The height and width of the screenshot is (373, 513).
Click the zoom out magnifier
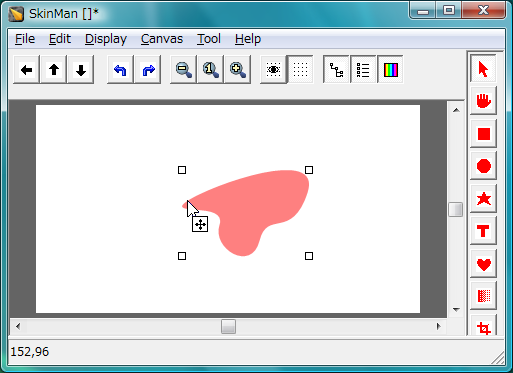[183, 70]
